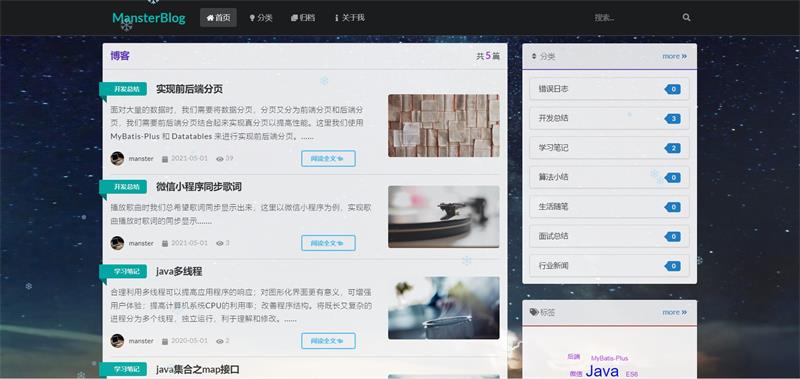Click author name manster on 实现前后端分页

coord(141,159)
